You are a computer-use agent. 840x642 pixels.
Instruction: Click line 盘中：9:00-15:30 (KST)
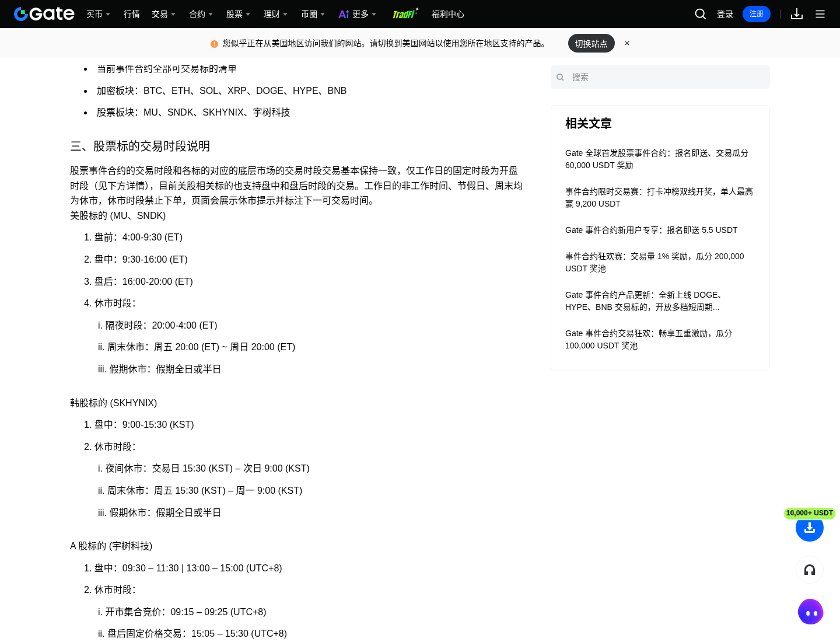[x=144, y=424]
